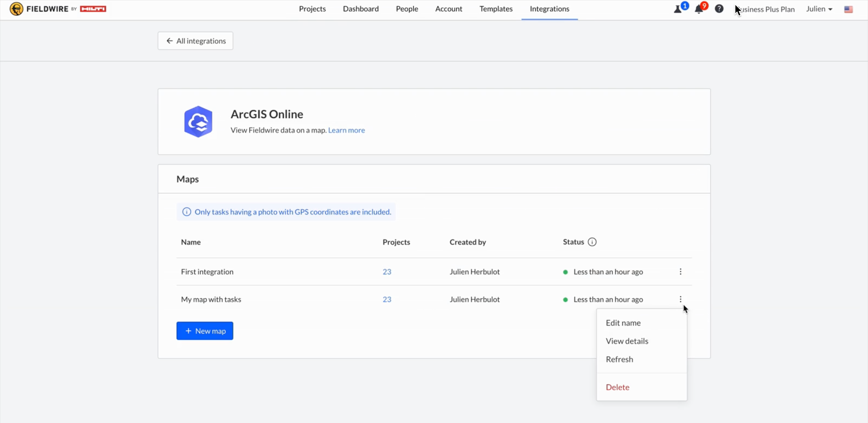Click the help question mark icon

pyautogui.click(x=719, y=9)
